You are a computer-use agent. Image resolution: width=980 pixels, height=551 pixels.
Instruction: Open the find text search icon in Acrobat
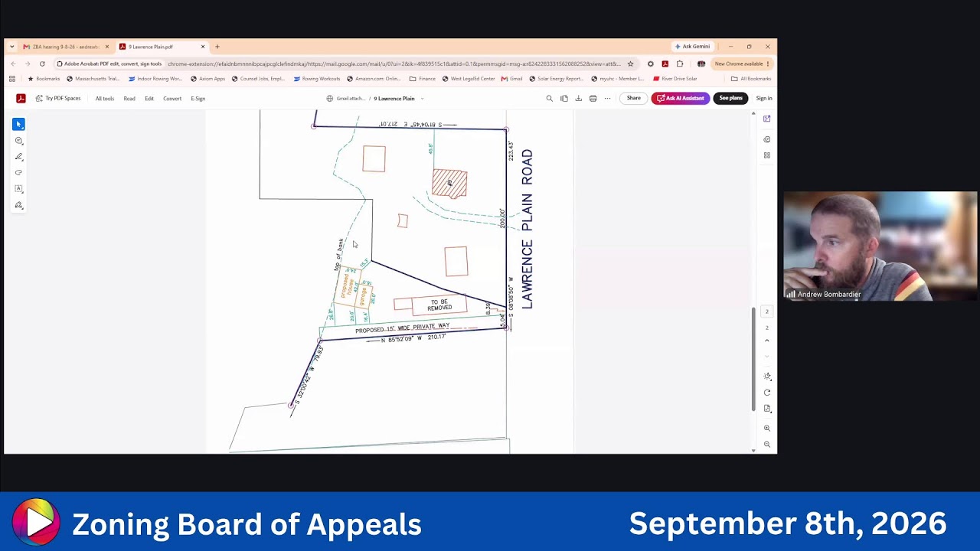pyautogui.click(x=549, y=98)
